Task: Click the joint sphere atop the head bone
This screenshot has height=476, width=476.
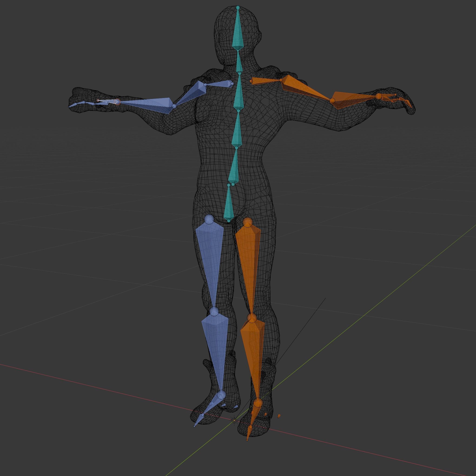Action: pos(238,8)
